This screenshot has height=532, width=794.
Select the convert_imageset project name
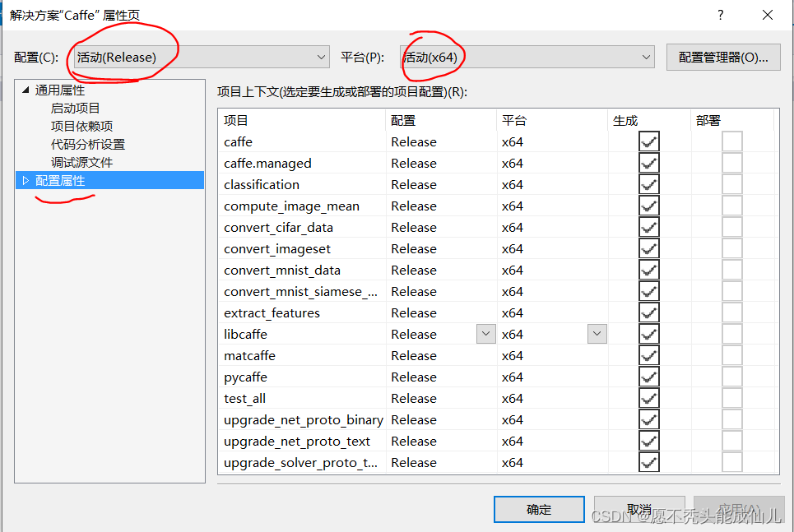coord(277,249)
